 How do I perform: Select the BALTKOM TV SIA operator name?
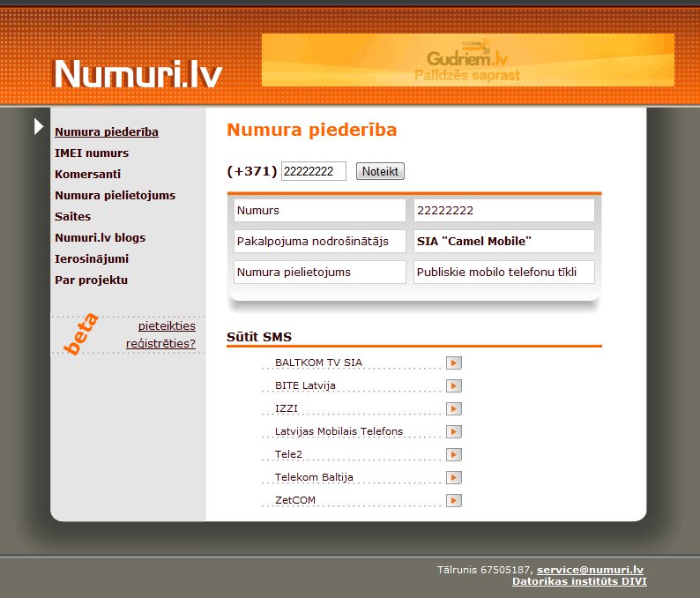point(318,363)
